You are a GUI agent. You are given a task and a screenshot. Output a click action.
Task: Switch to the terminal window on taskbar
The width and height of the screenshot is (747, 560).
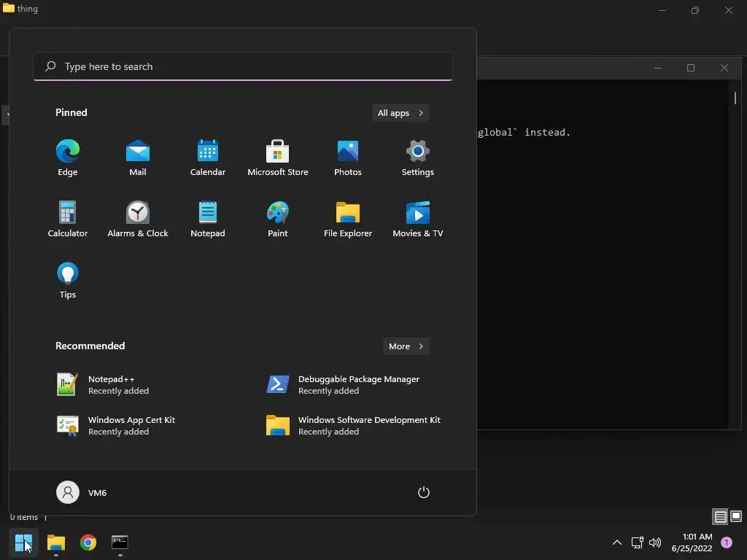tap(120, 542)
